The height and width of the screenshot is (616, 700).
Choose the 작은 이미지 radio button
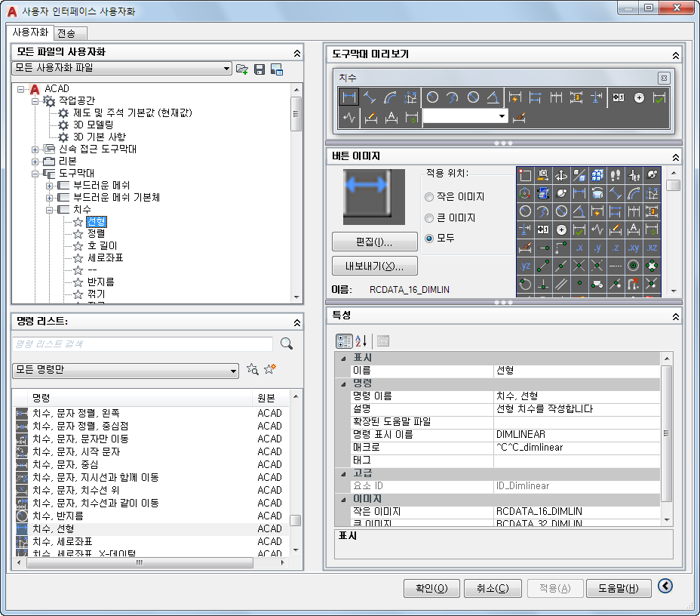[429, 196]
